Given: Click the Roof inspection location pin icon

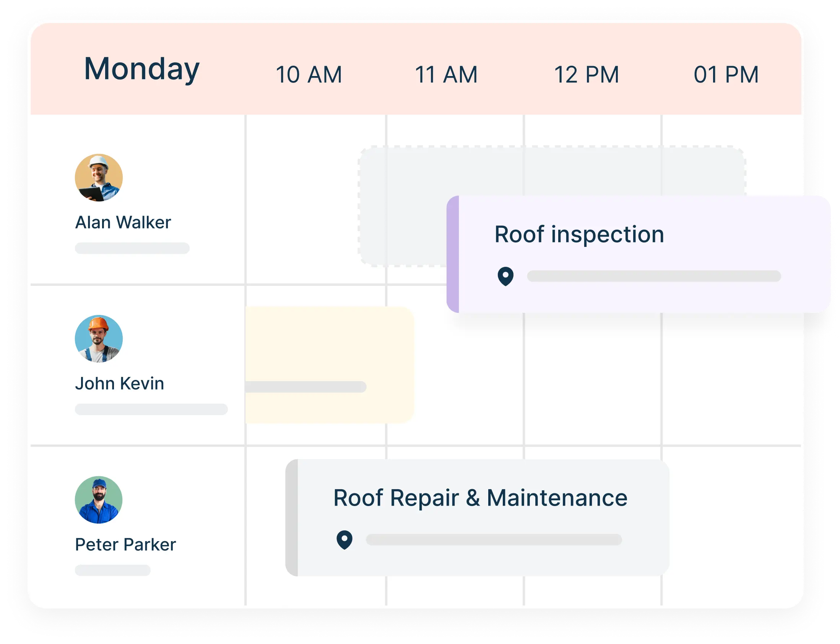Looking at the screenshot, I should click(505, 276).
